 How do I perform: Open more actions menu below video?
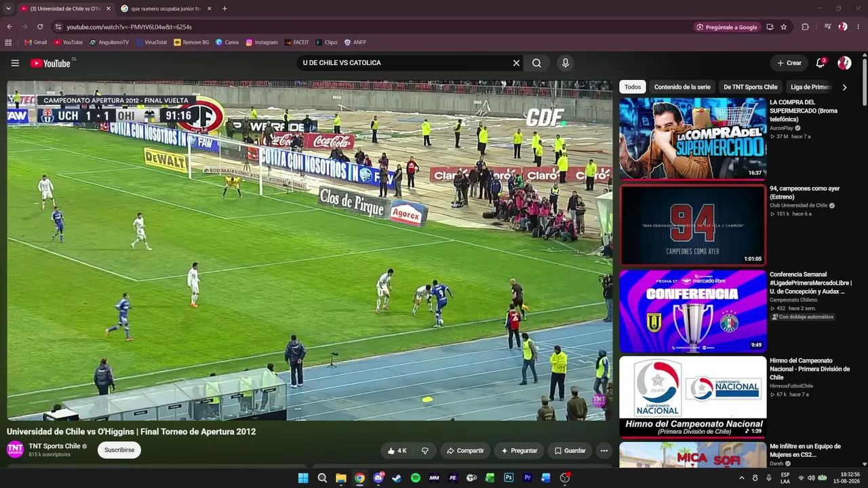pos(604,451)
